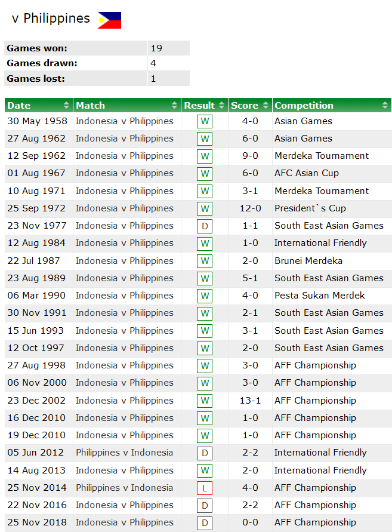This screenshot has width=392, height=532.
Task: Click the D badge for the 05 Jun 2012 friendly
Action: pyautogui.click(x=204, y=453)
